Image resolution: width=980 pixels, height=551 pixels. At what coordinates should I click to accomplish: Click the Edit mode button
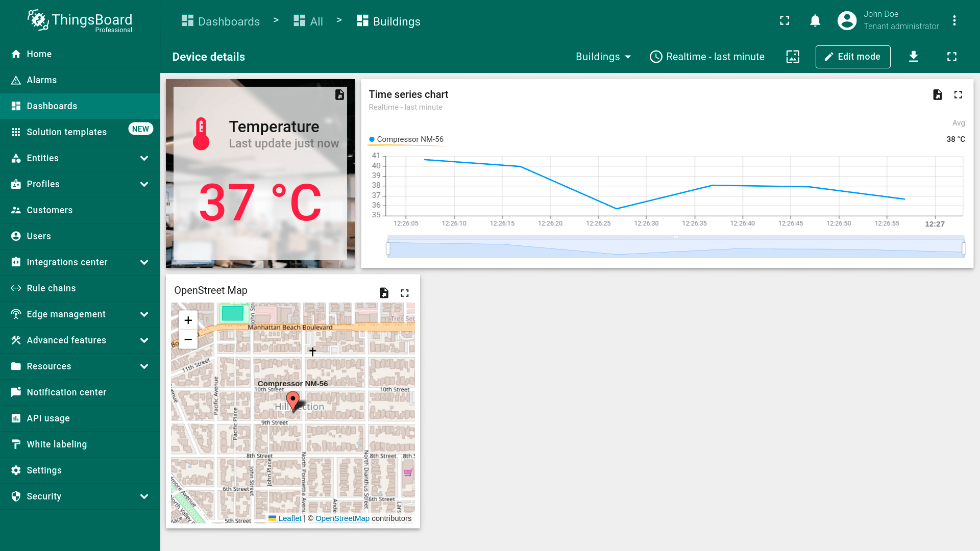(x=852, y=57)
